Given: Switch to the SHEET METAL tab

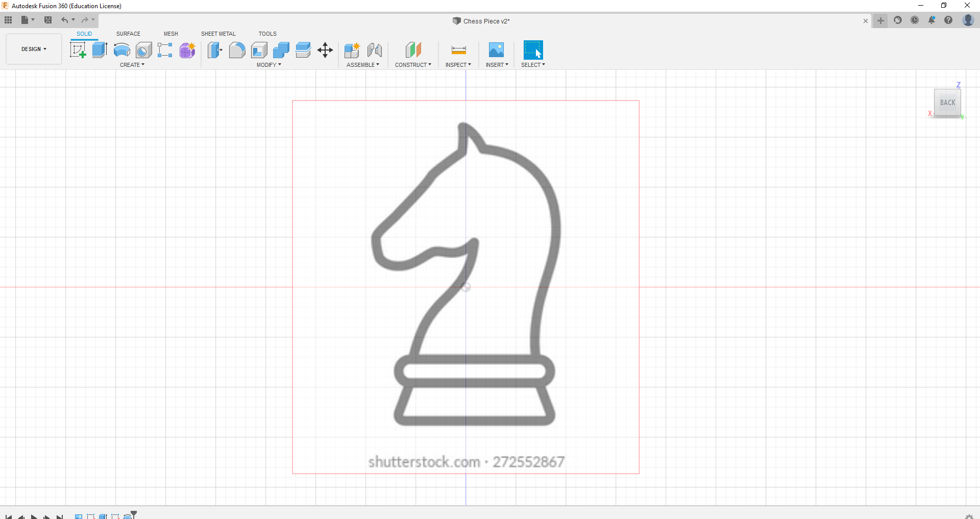Looking at the screenshot, I should [x=218, y=34].
